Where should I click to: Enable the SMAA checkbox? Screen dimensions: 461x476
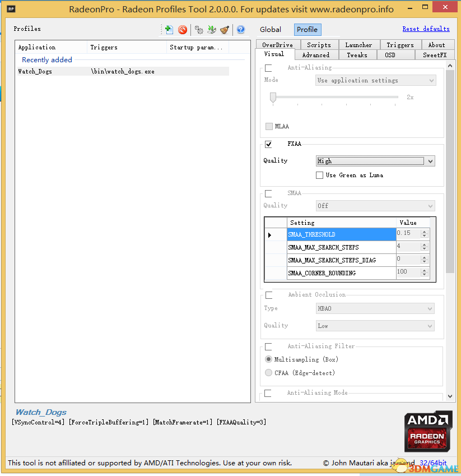269,193
